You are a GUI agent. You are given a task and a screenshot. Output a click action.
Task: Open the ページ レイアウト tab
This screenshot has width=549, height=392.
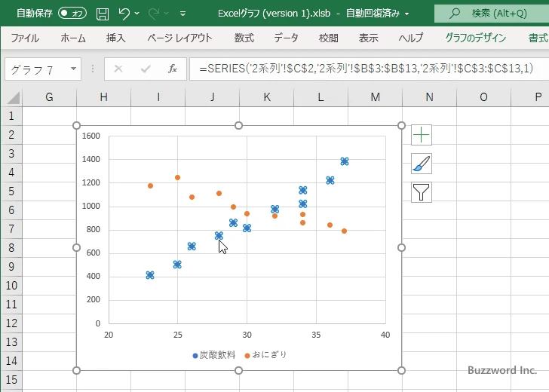[179, 38]
